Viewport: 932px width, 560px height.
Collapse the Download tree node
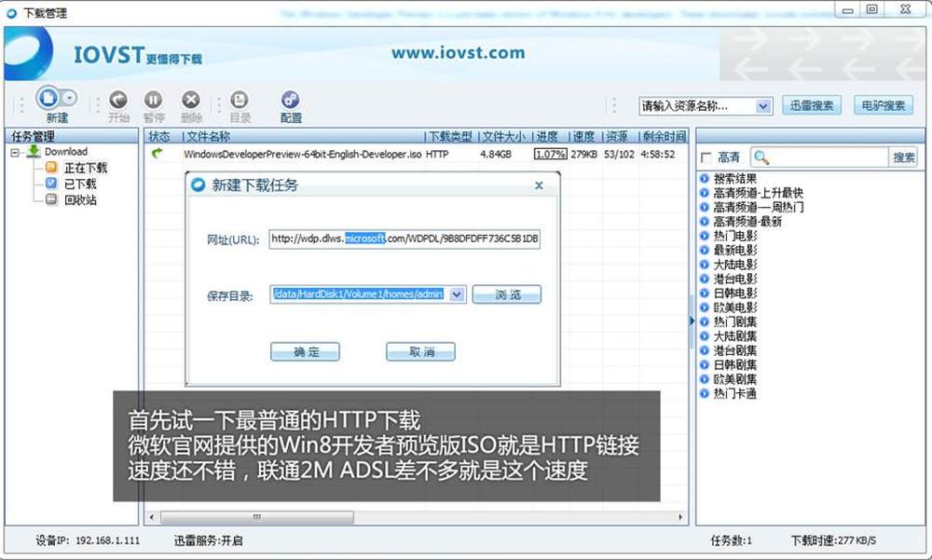pyautogui.click(x=15, y=153)
